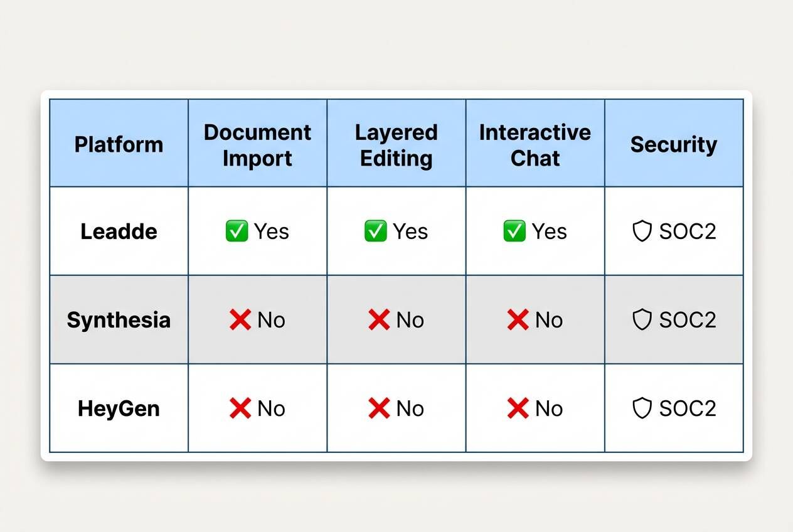Select the Layered Editing column header

coord(396,145)
